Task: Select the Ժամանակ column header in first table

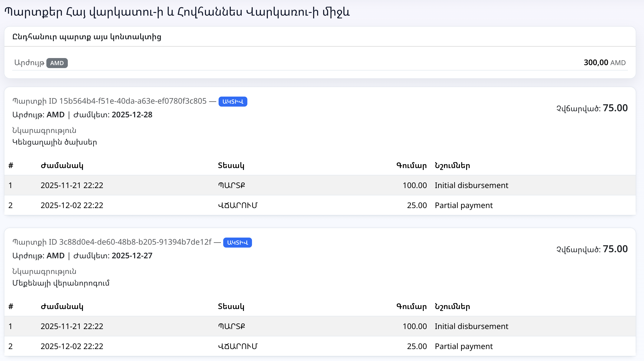Action: (62, 166)
